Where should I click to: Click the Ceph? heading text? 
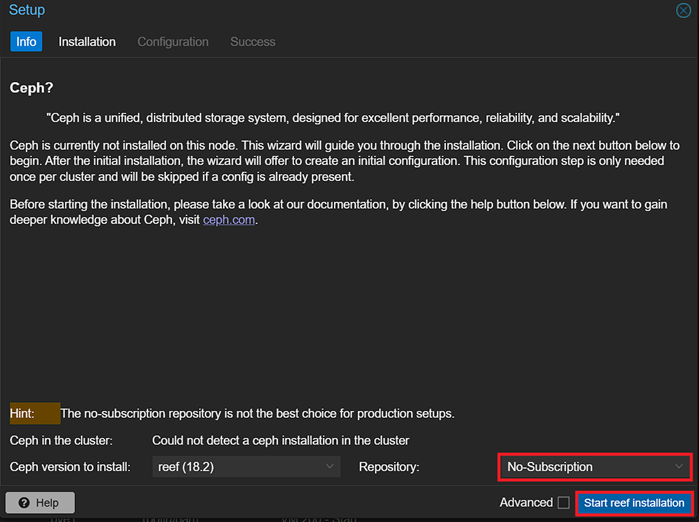(x=32, y=88)
